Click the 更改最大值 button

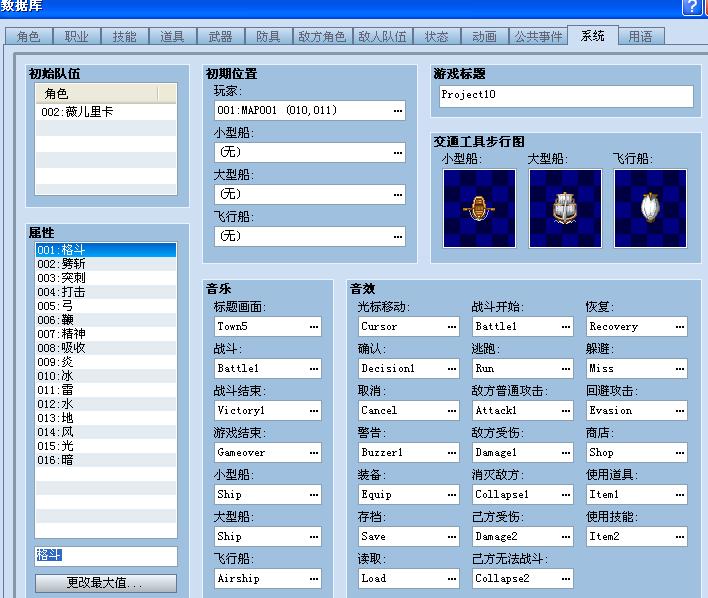[x=106, y=583]
